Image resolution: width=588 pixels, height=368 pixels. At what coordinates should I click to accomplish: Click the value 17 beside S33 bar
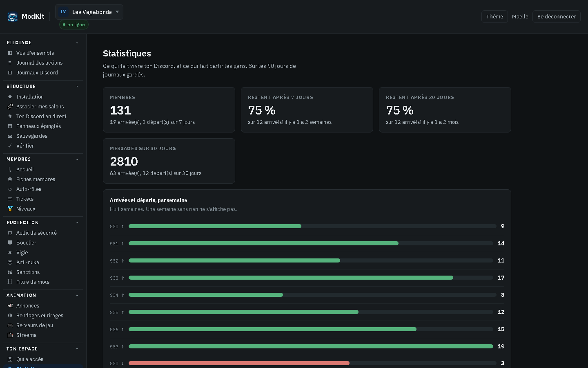pos(501,278)
